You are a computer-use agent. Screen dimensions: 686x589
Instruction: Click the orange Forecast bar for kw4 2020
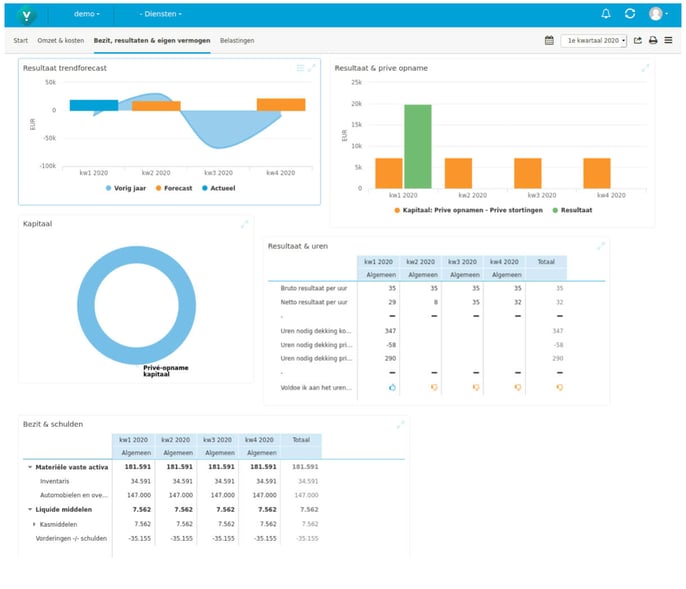(x=281, y=105)
